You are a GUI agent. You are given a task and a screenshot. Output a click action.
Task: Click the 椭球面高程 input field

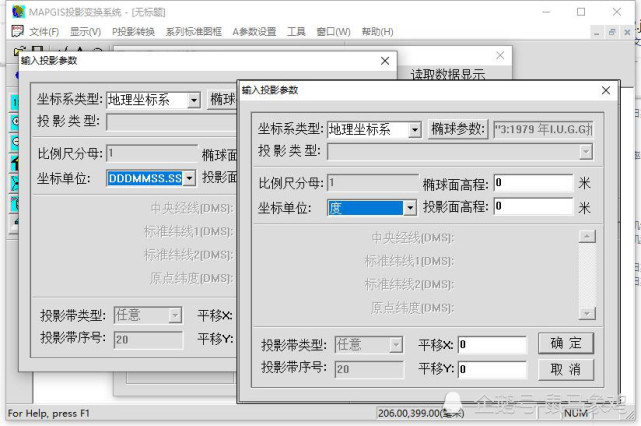[x=533, y=183]
